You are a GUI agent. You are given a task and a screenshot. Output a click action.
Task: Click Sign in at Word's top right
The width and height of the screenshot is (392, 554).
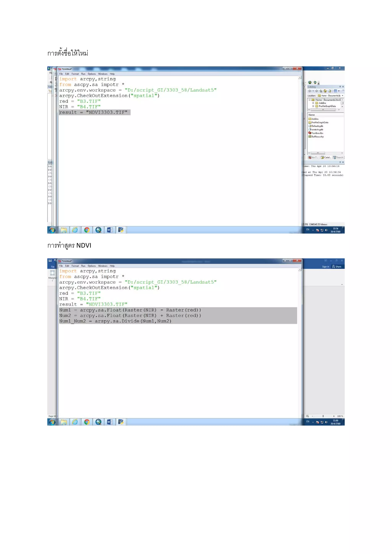click(325, 267)
